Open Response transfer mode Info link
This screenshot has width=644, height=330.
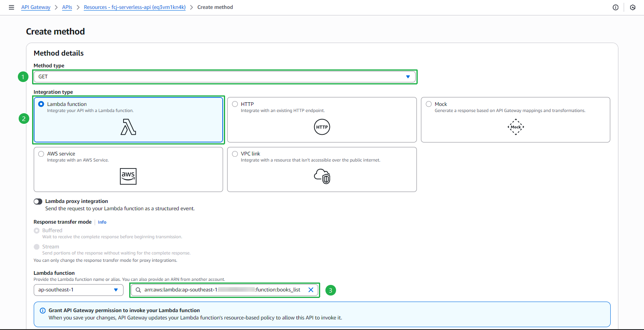102,222
